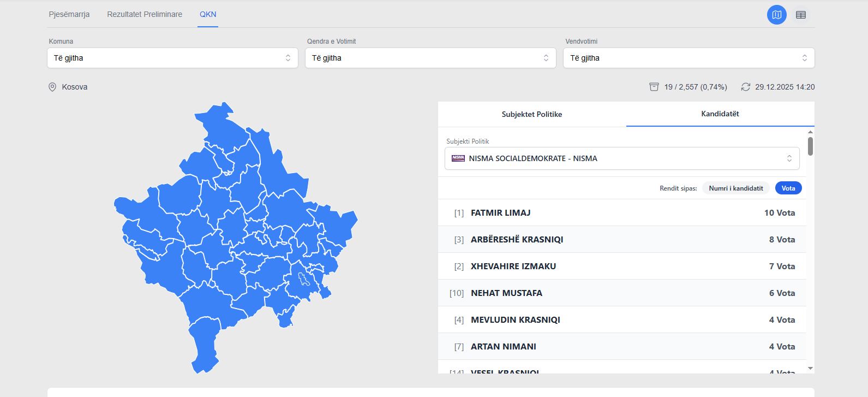Click the ballot box counted icon
The width and height of the screenshot is (868, 397).
tap(654, 87)
